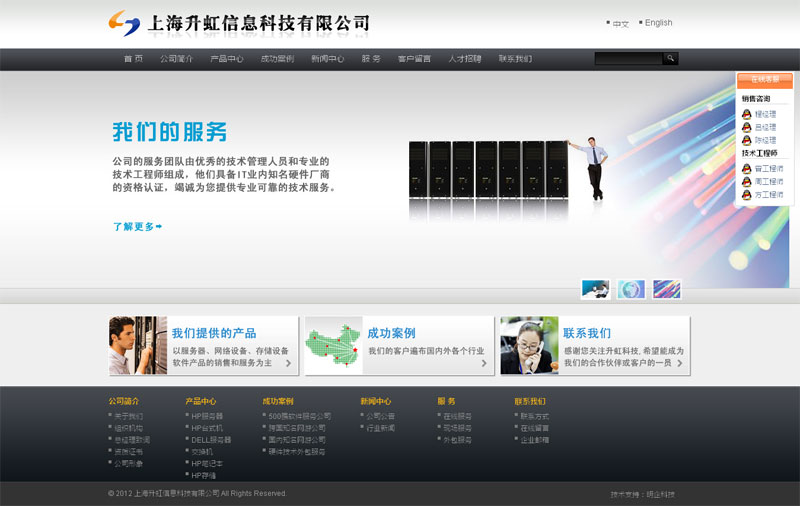The width and height of the screenshot is (800, 506).
Task: Open 新闻中心 in the navigation bar
Action: [328, 59]
